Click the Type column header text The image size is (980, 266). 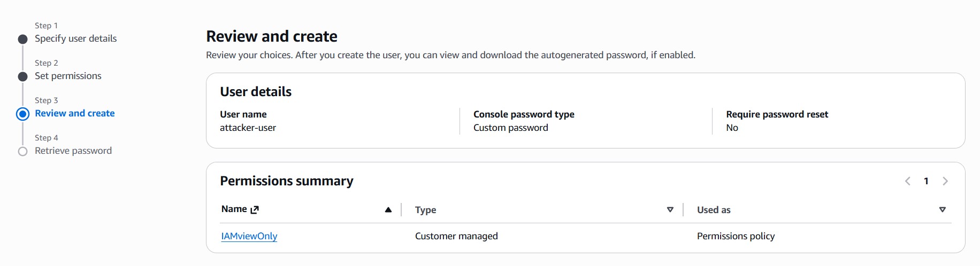[x=425, y=210]
